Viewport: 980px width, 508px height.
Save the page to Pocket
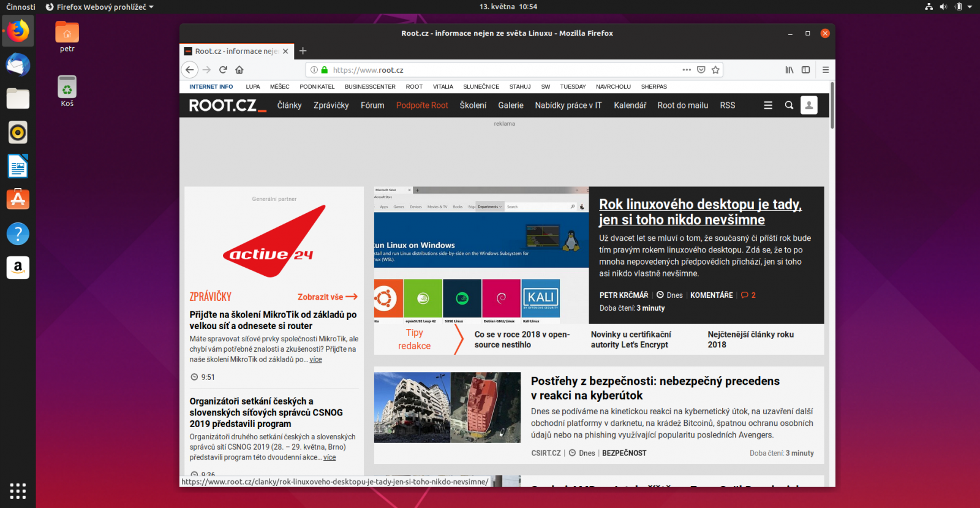(701, 70)
